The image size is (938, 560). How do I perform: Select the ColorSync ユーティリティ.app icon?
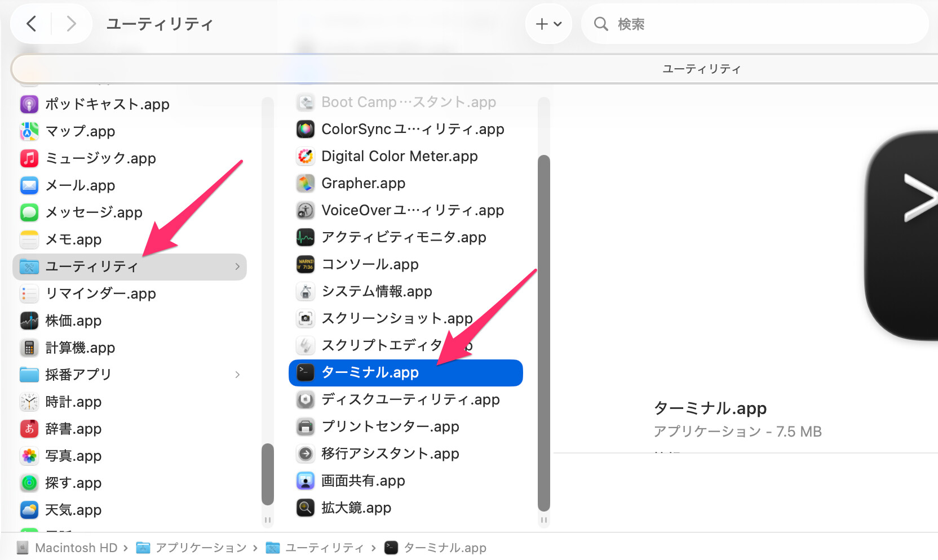click(306, 129)
